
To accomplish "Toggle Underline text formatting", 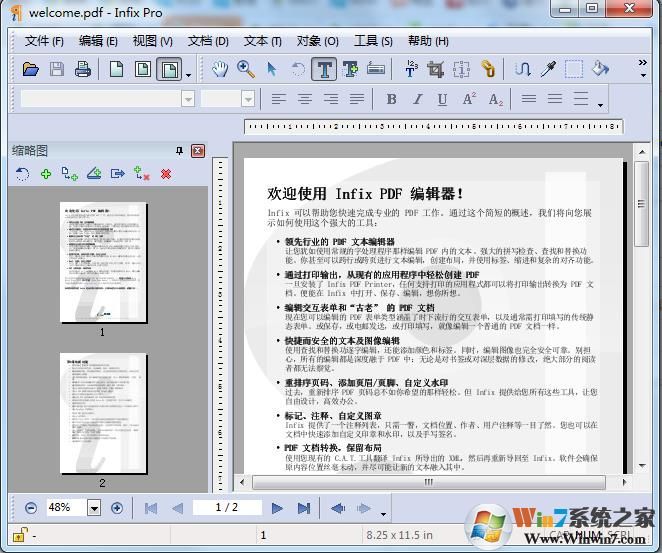I will tap(442, 99).
